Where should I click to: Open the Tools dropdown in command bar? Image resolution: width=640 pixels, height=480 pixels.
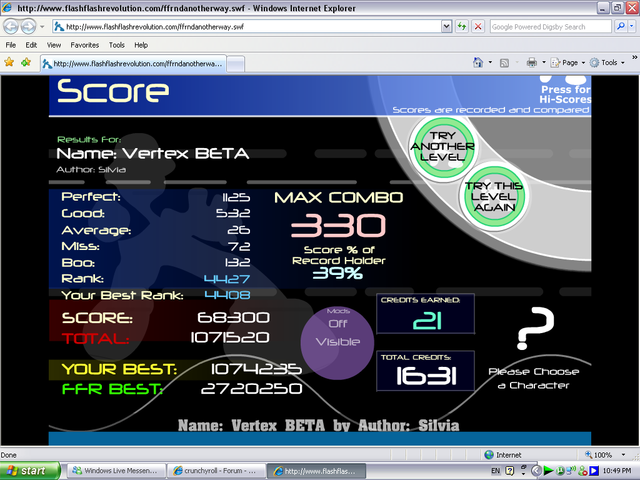click(609, 62)
